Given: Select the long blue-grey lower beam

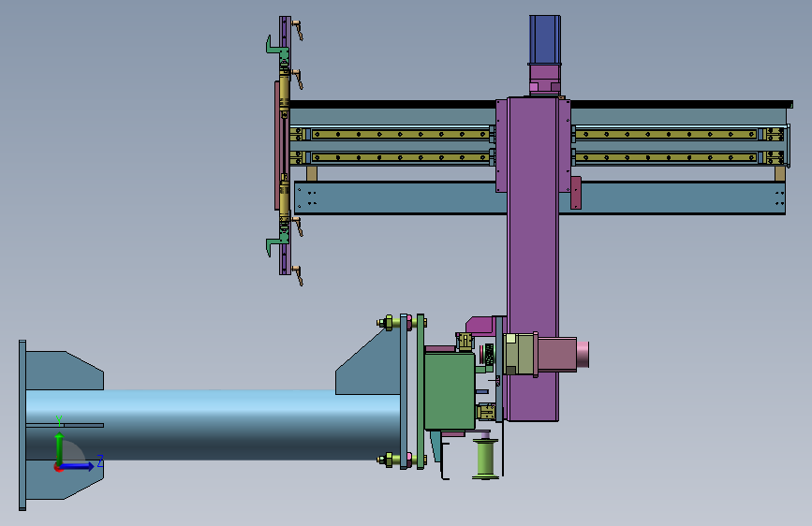Looking at the screenshot, I should click(x=539, y=197).
